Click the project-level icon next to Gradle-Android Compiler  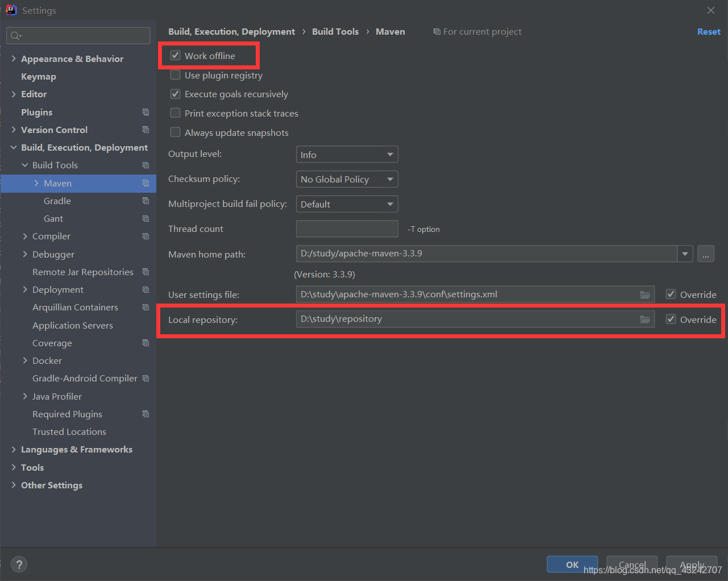pos(146,378)
